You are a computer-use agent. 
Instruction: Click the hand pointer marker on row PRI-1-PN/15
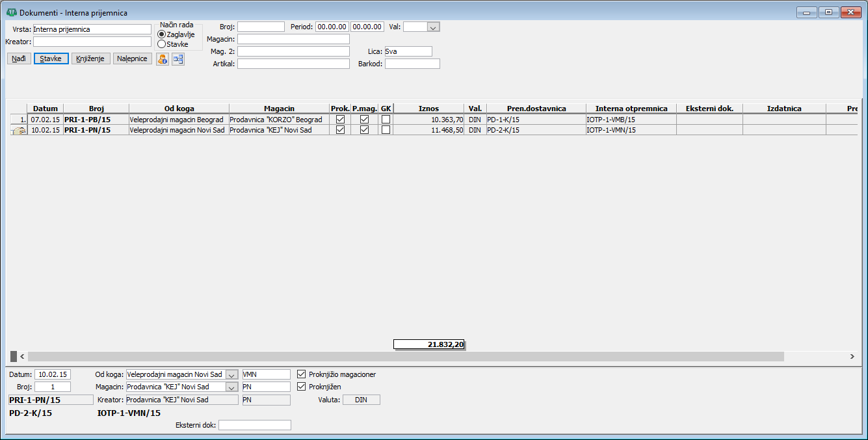[x=18, y=130]
